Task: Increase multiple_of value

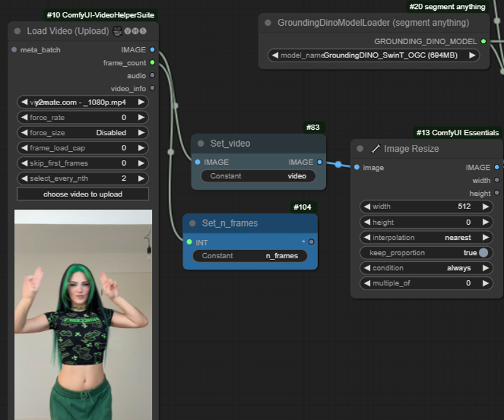Action: pos(485,283)
